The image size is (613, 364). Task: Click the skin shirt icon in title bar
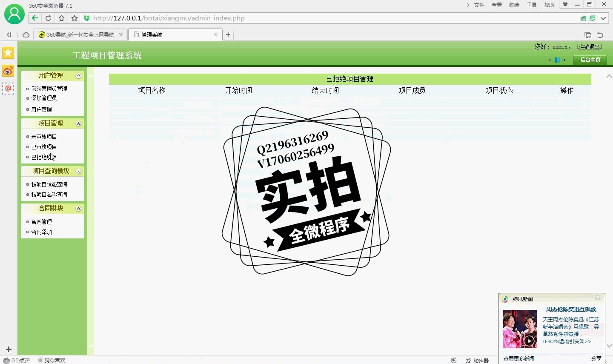(x=565, y=4)
